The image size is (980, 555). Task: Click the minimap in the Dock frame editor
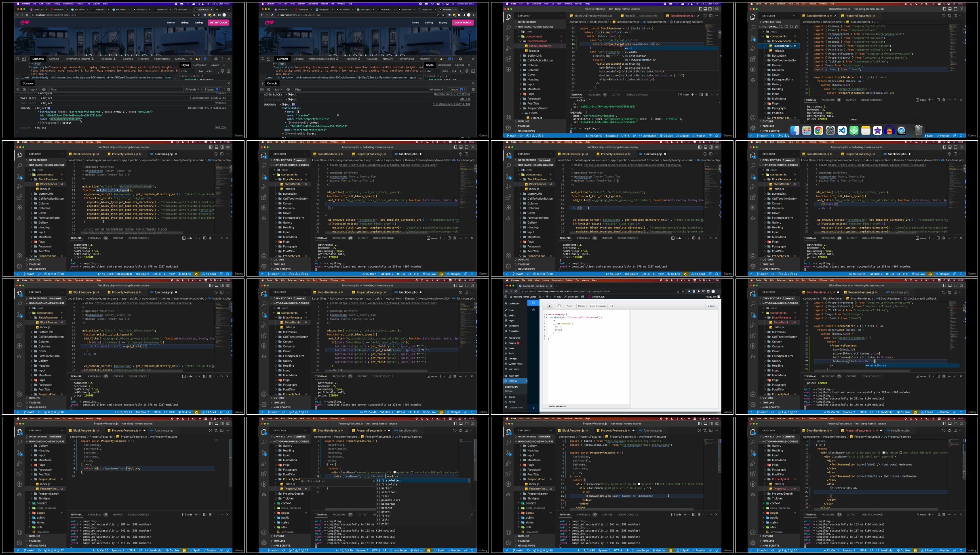pos(955,47)
